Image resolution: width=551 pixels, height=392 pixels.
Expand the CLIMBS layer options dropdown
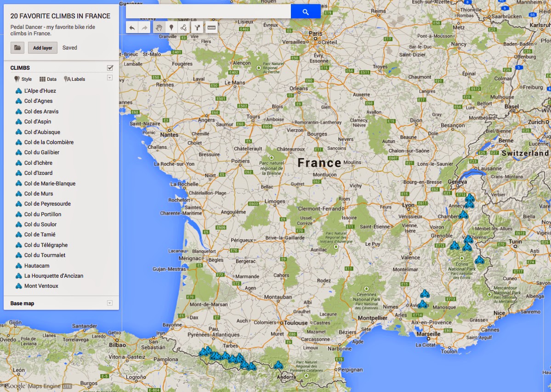click(x=109, y=78)
